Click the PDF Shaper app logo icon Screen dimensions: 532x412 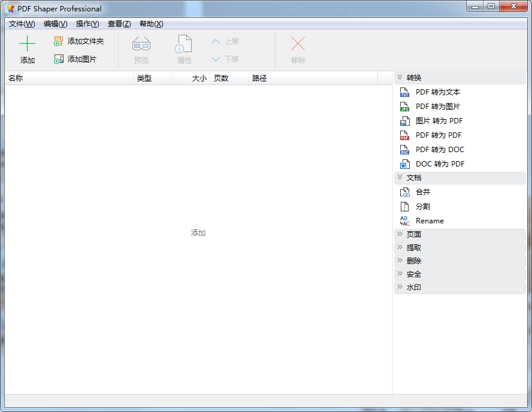(x=10, y=9)
